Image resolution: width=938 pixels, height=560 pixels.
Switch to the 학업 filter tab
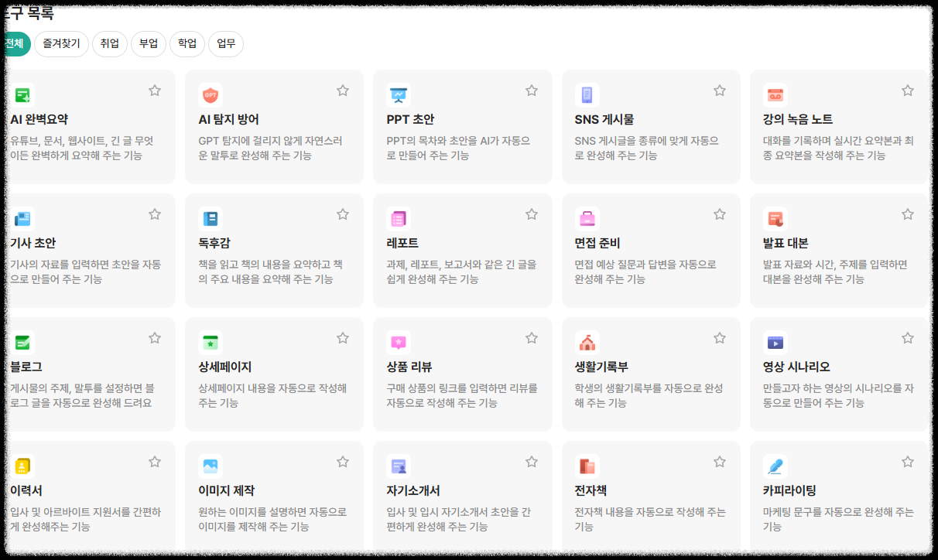187,44
